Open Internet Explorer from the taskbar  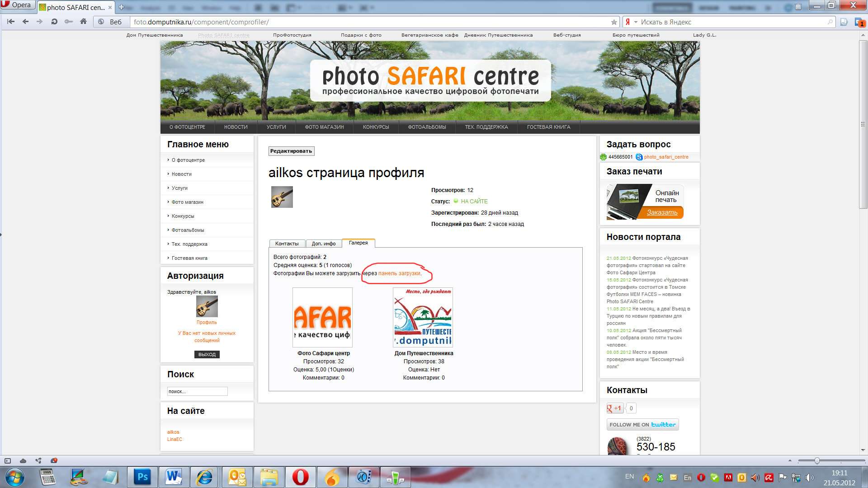[204, 477]
